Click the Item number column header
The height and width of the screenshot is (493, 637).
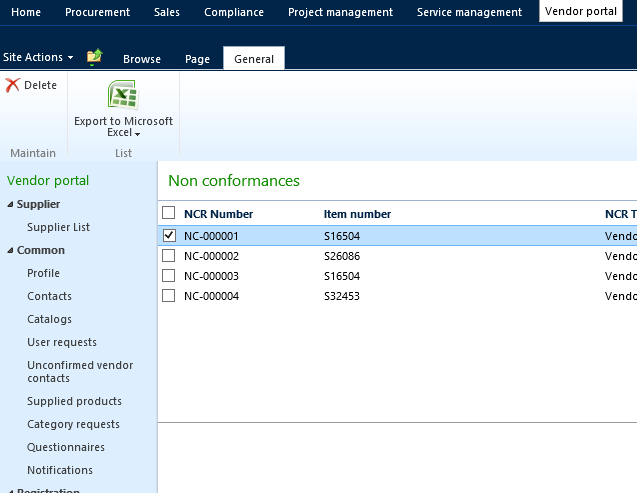coord(357,214)
